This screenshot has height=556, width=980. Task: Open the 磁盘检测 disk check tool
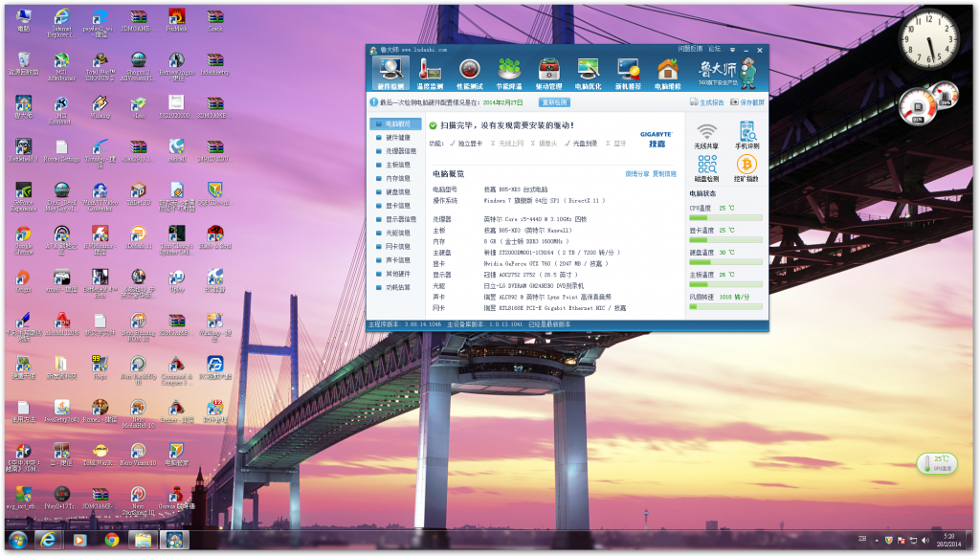click(706, 168)
